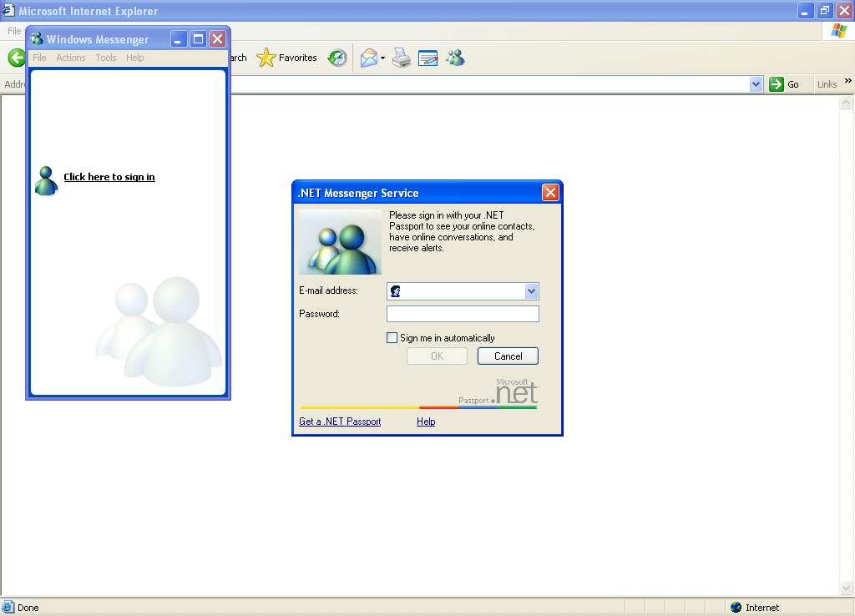The height and width of the screenshot is (616, 855).
Task: Focus the E-mail address field
Action: point(463,291)
